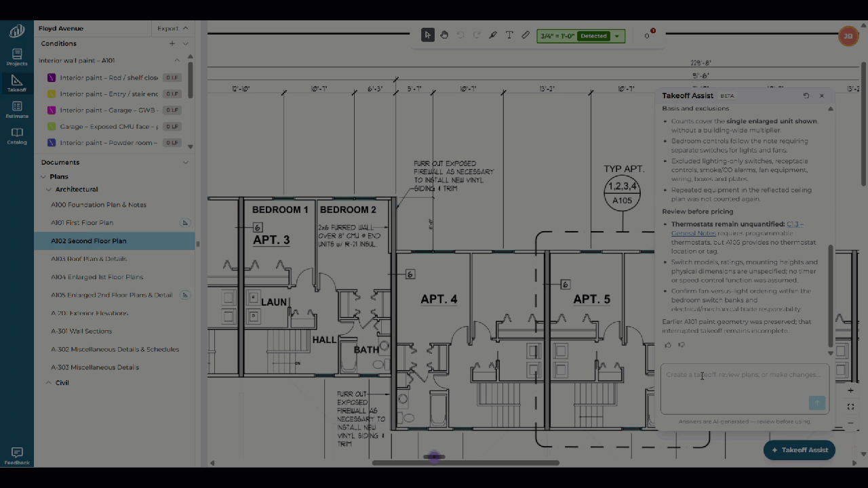The width and height of the screenshot is (868, 488).
Task: Follow the C1.3 – General Notes link
Action: [736, 228]
